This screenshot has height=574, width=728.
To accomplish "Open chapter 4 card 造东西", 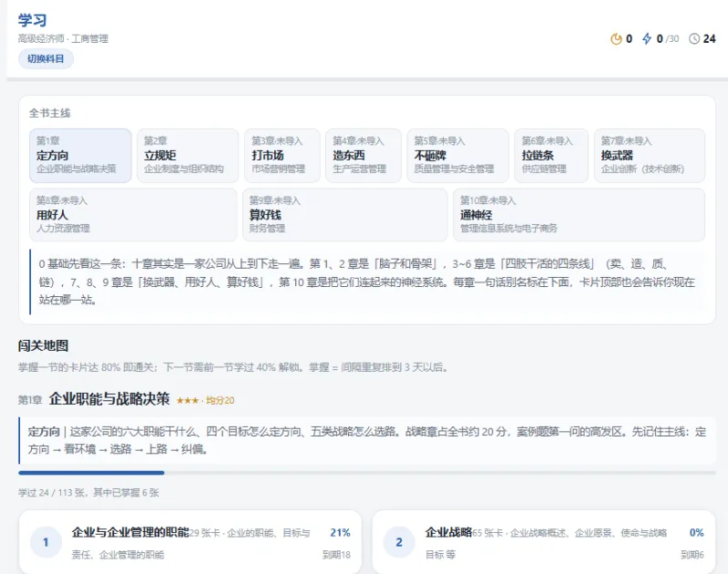I will click(x=363, y=156).
